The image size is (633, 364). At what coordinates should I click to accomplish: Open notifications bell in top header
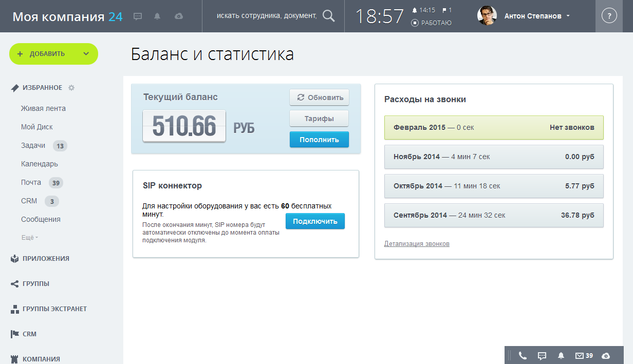click(157, 16)
